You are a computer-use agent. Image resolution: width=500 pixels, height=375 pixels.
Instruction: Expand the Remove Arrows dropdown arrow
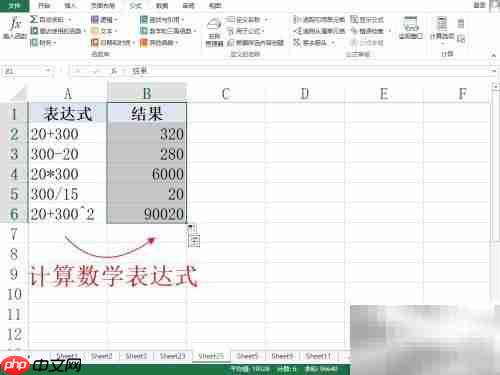click(x=333, y=43)
